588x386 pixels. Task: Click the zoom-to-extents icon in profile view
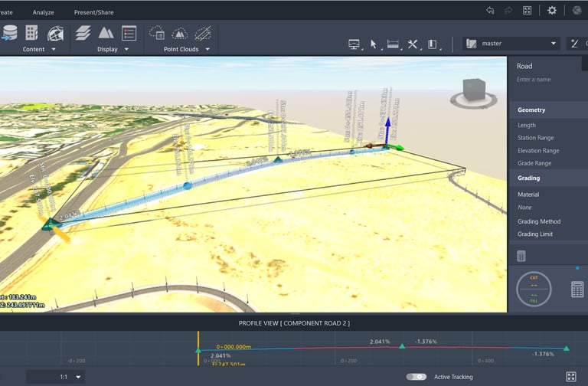pyautogui.click(x=570, y=377)
